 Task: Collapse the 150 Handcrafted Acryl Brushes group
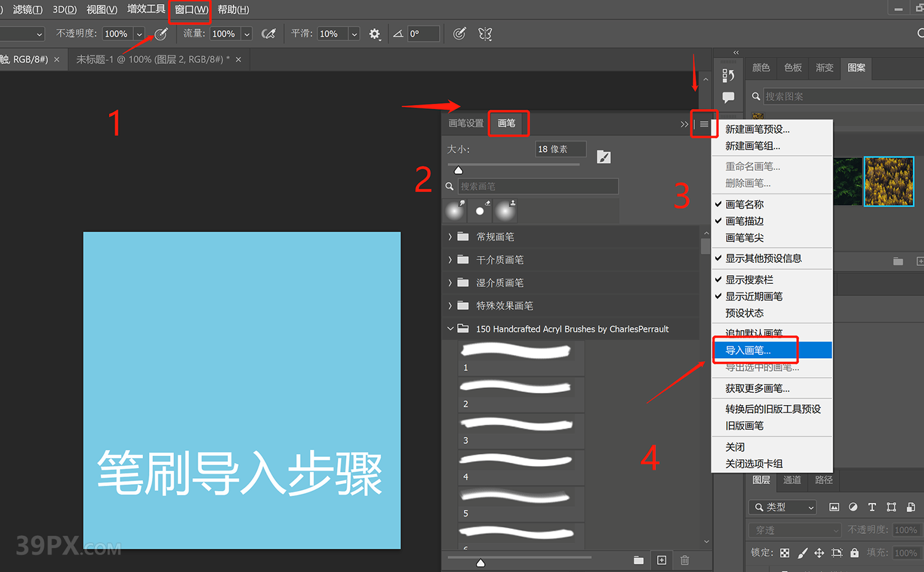coord(450,329)
